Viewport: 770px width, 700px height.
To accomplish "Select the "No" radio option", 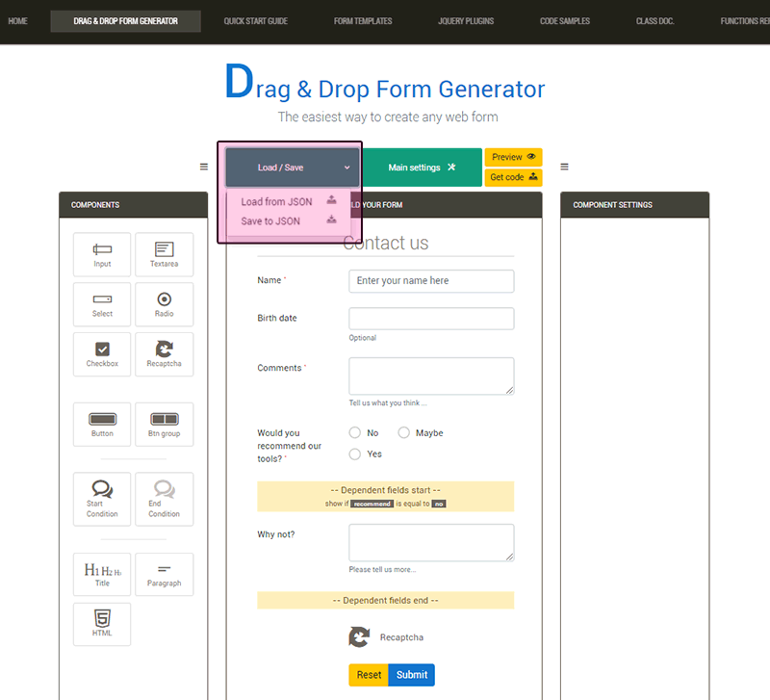I will point(355,433).
